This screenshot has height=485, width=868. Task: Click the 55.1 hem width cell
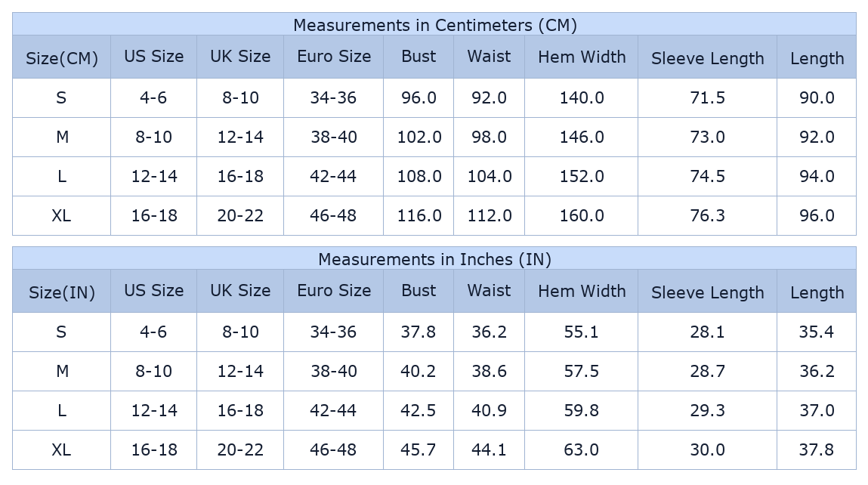(x=581, y=332)
